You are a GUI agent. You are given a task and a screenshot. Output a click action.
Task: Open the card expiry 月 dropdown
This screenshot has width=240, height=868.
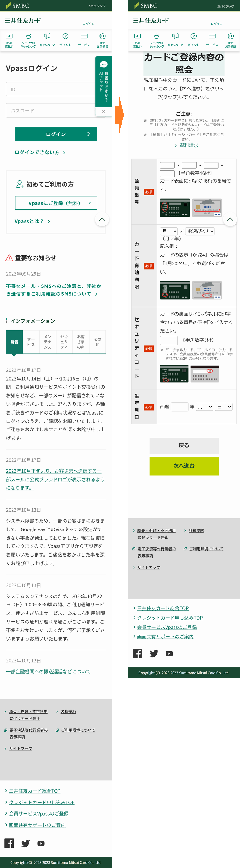tap(168, 231)
